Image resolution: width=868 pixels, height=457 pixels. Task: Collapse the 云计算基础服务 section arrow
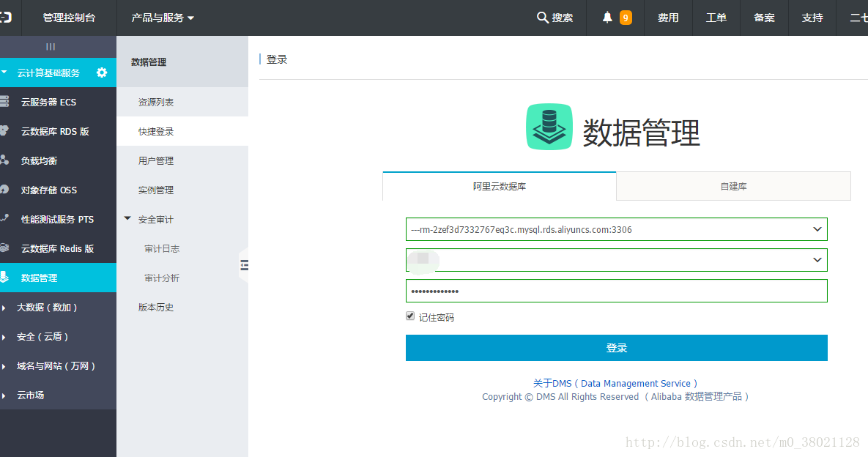pyautogui.click(x=4, y=72)
